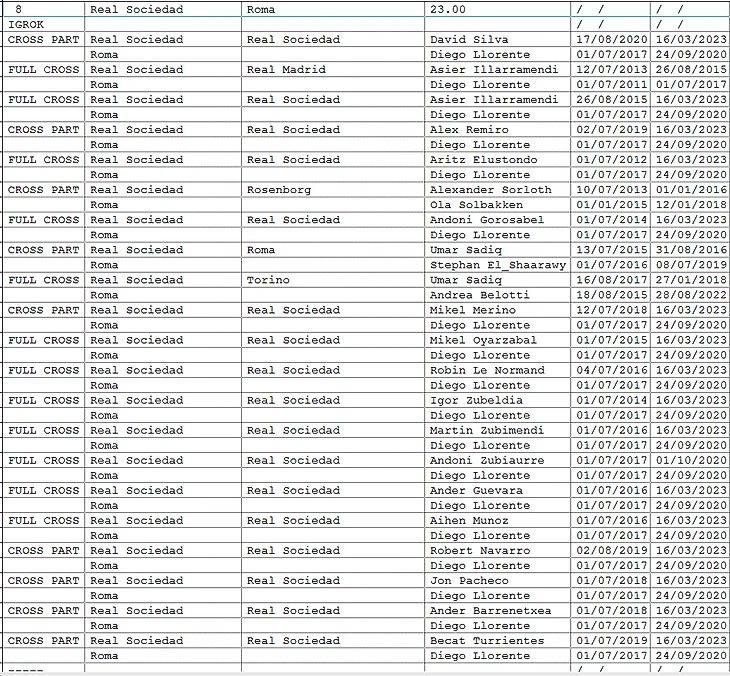Viewport: 730px width, 676px height.
Task: Select Roma club cell in Umar Sadiq row
Action: pyautogui.click(x=332, y=250)
